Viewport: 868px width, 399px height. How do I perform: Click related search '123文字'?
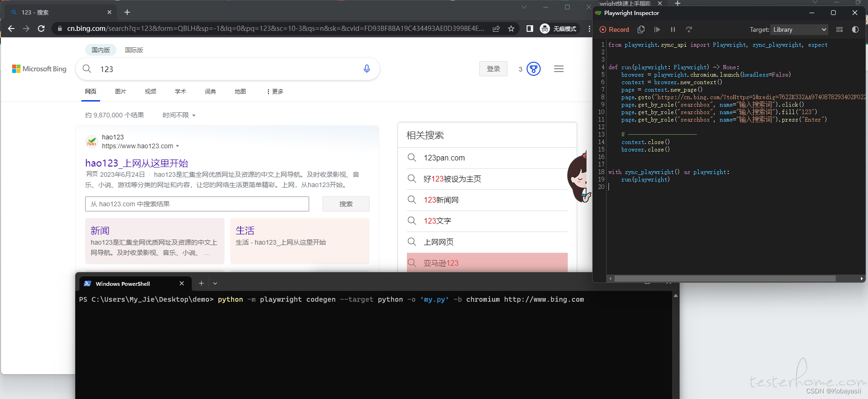click(487, 221)
